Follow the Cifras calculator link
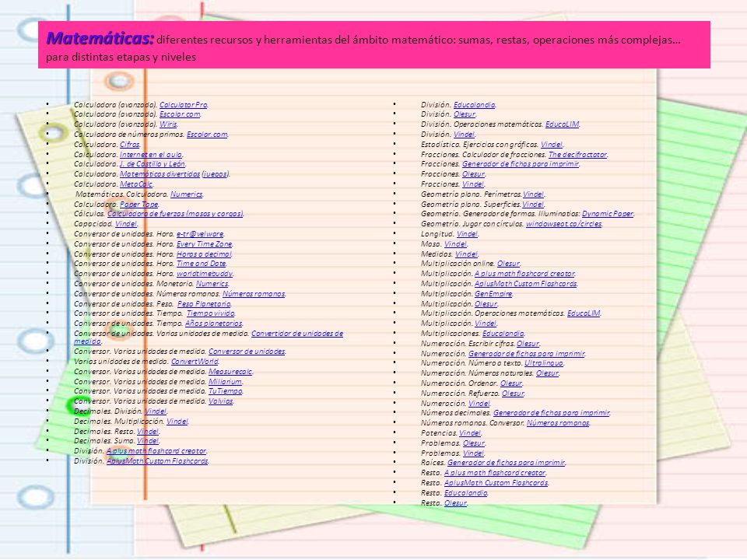Viewport: 747px width, 560px height. coord(130,145)
